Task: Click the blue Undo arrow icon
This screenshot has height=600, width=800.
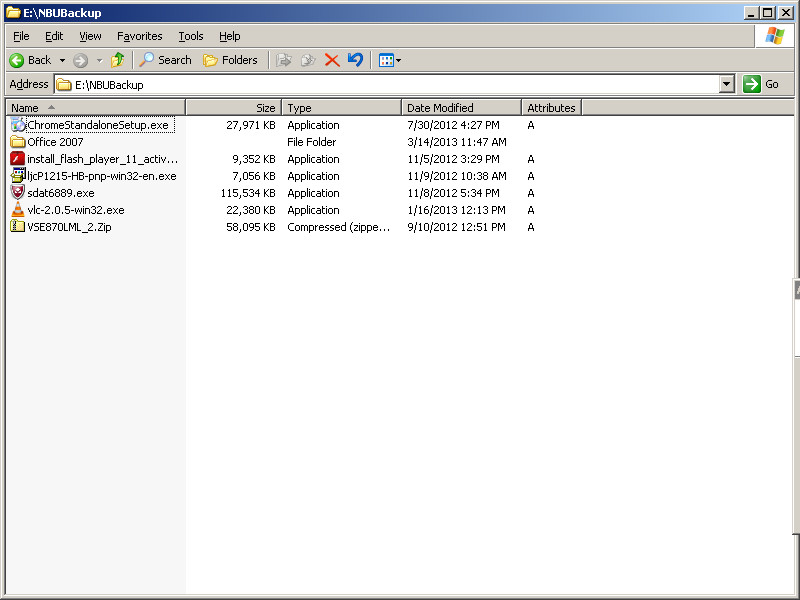Action: (355, 60)
